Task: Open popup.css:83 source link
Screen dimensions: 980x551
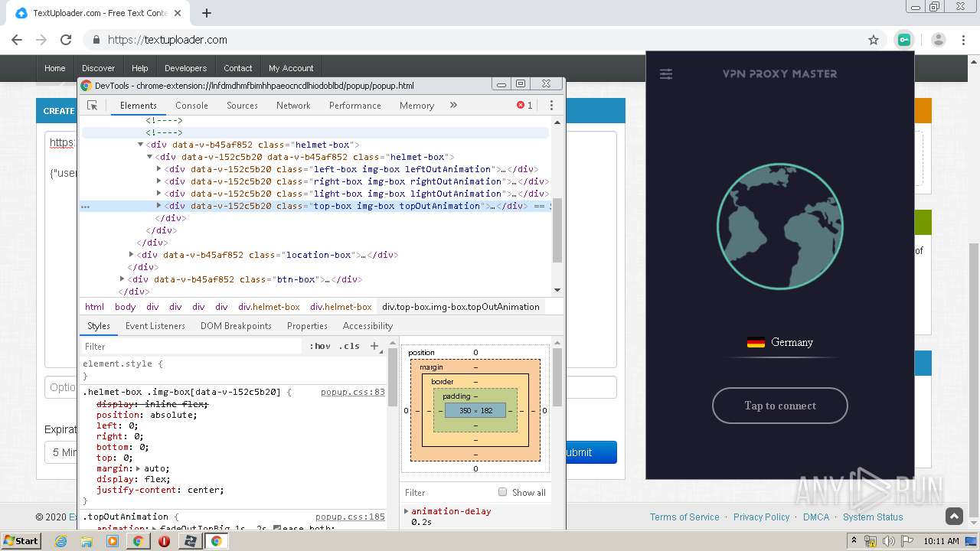Action: (352, 392)
